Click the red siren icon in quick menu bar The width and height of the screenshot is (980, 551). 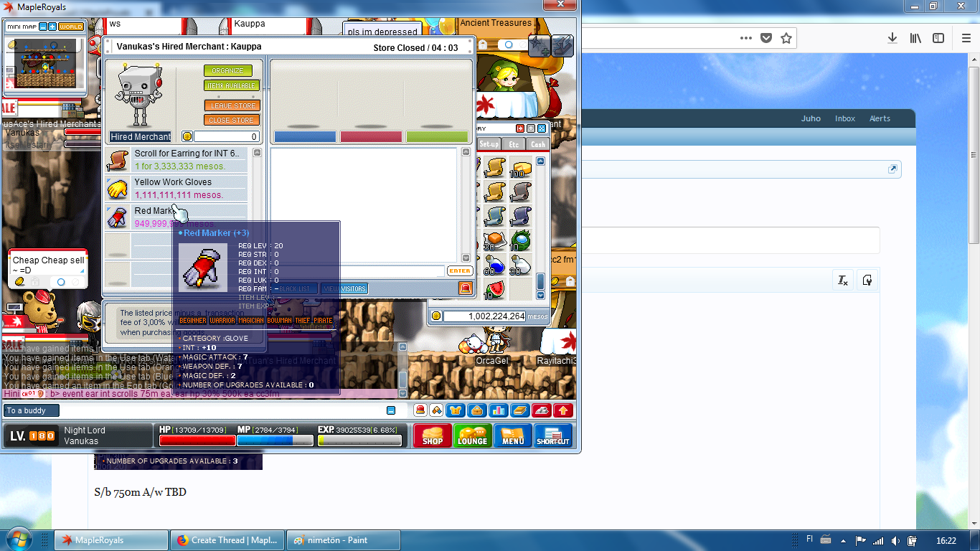(x=420, y=410)
